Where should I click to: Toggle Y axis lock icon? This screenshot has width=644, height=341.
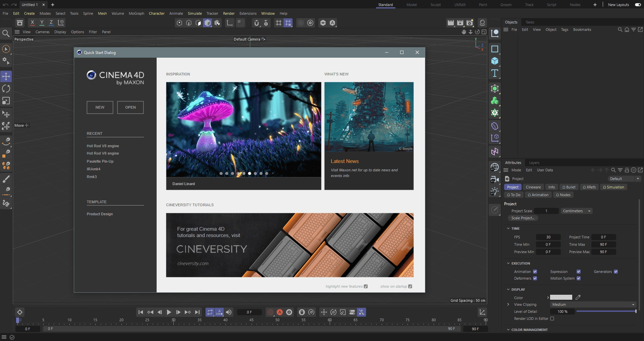pyautogui.click(x=42, y=22)
